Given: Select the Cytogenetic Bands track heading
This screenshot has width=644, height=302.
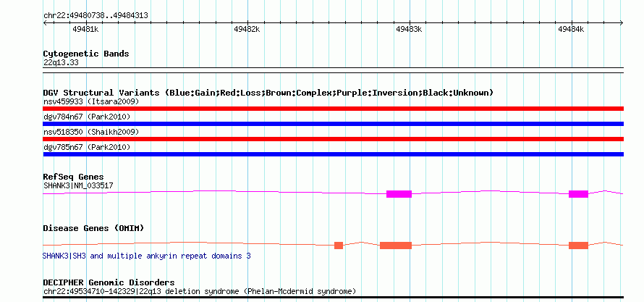Looking at the screenshot, I should [x=86, y=54].
